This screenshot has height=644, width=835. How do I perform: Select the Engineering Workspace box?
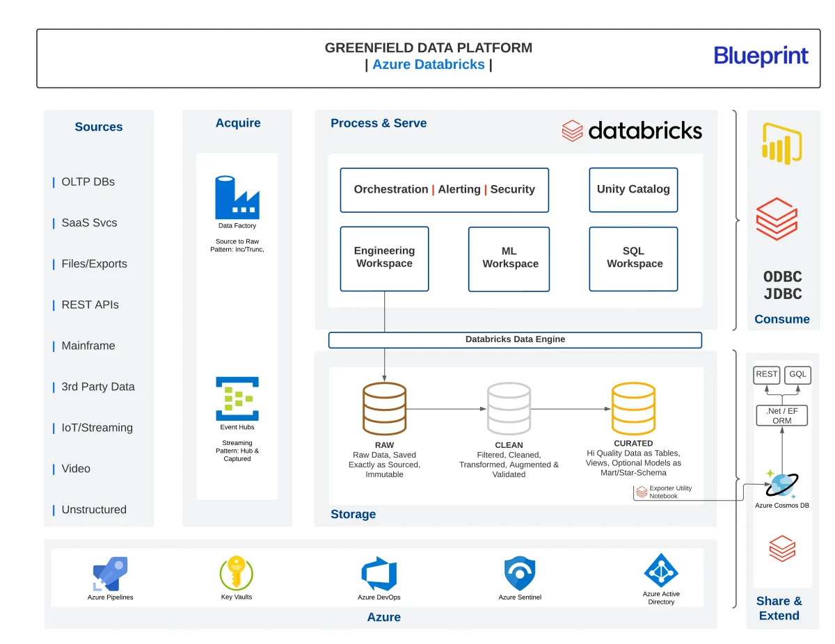tap(384, 259)
